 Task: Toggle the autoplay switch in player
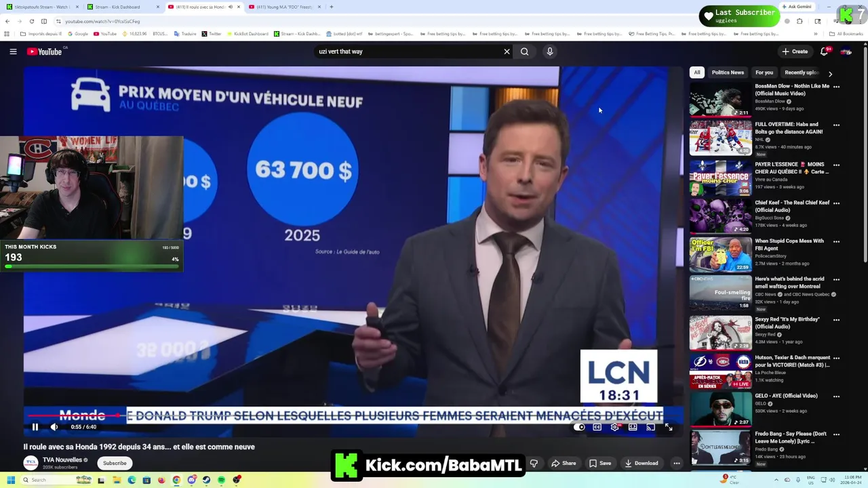[x=579, y=427]
